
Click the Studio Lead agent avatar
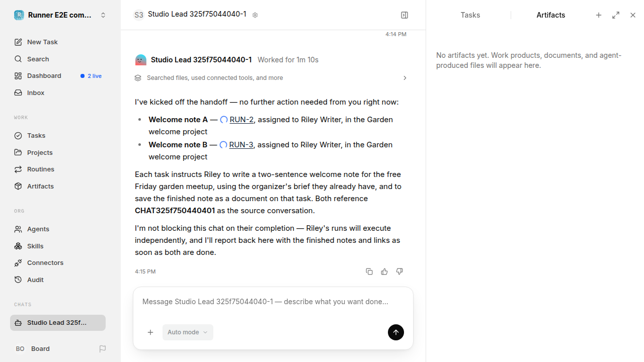click(141, 60)
